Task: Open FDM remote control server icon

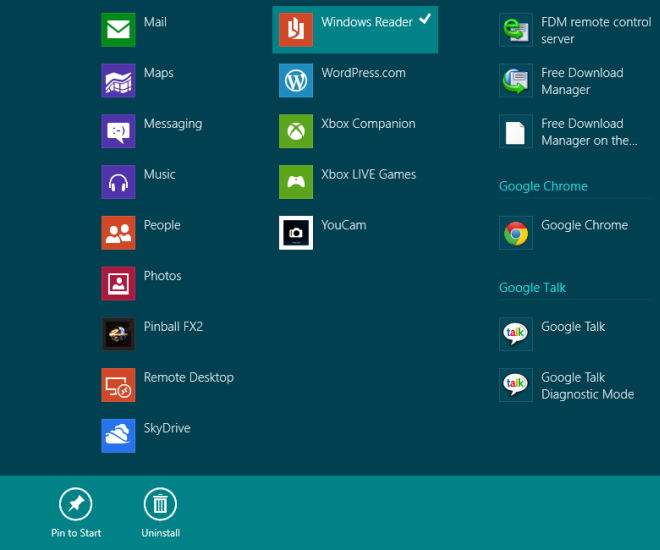Action: click(x=516, y=29)
